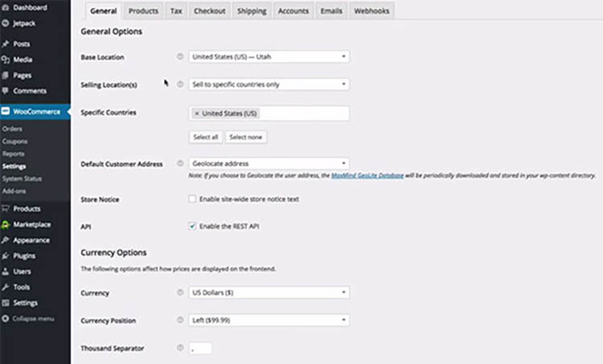Switch to the Checkout tab
Image resolution: width=603 pixels, height=364 pixels.
(210, 10)
